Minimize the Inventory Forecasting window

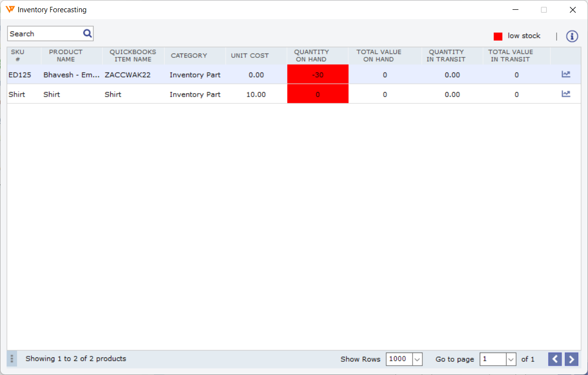pyautogui.click(x=515, y=9)
